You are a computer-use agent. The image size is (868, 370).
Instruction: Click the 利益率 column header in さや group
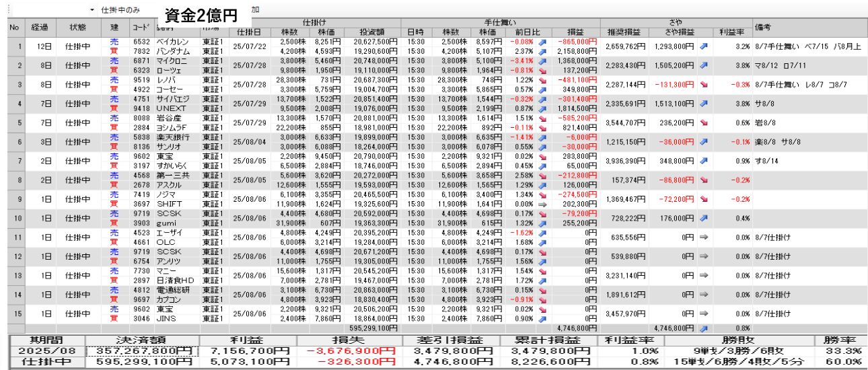731,32
